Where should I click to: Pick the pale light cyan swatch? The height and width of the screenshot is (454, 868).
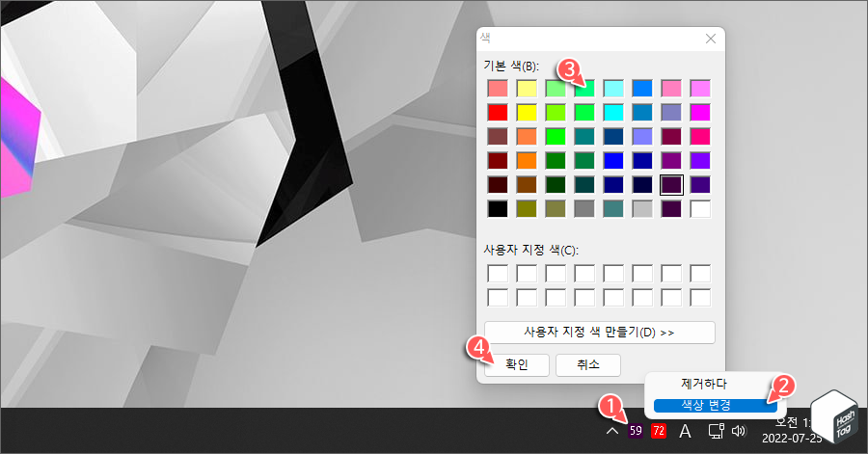point(613,89)
